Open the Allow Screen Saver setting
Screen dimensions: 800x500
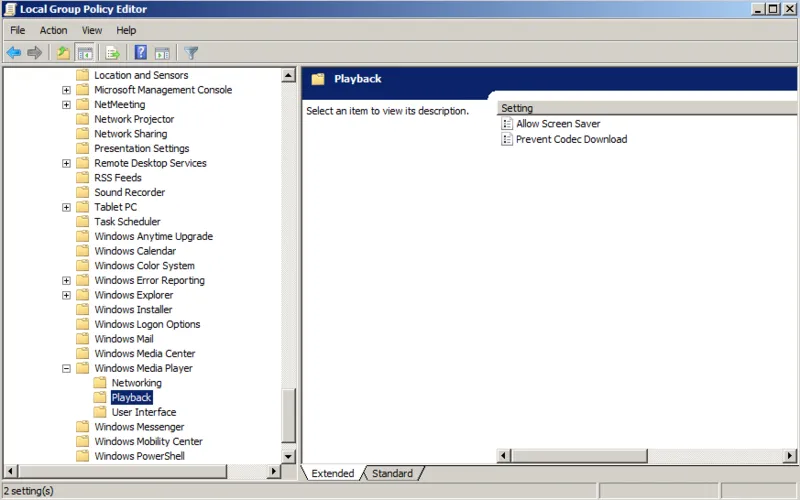(x=558, y=123)
